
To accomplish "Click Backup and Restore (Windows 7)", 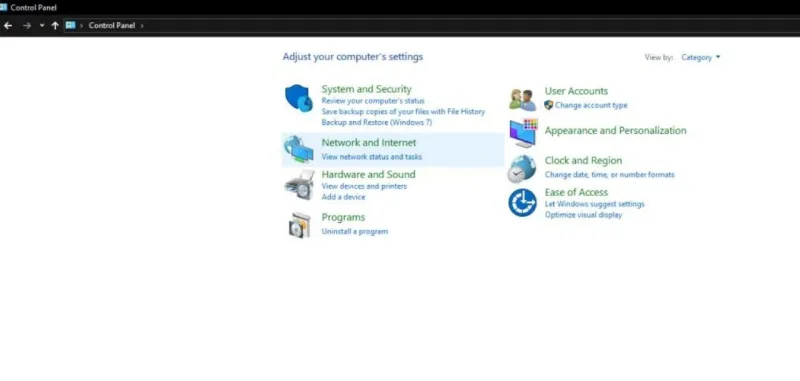I will pyautogui.click(x=377, y=122).
